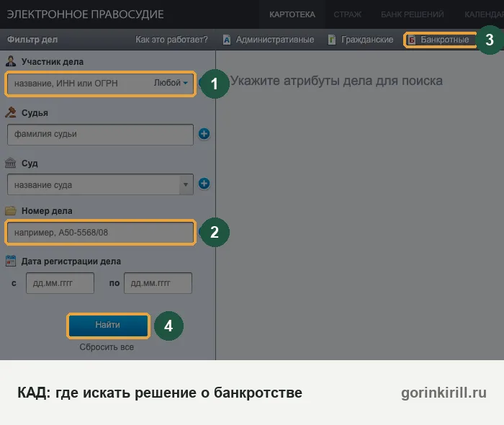
Task: Focus the case number field
Action: [x=100, y=233]
